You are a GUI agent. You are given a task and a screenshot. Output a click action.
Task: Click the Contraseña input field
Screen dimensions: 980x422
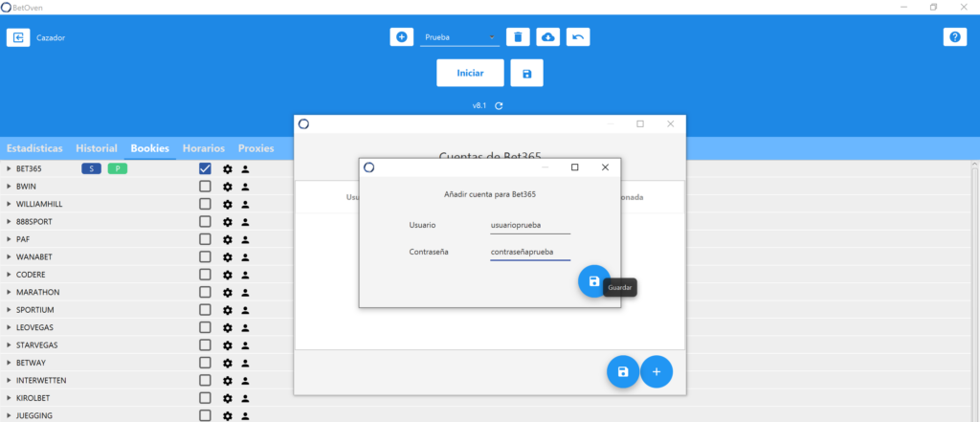(530, 252)
